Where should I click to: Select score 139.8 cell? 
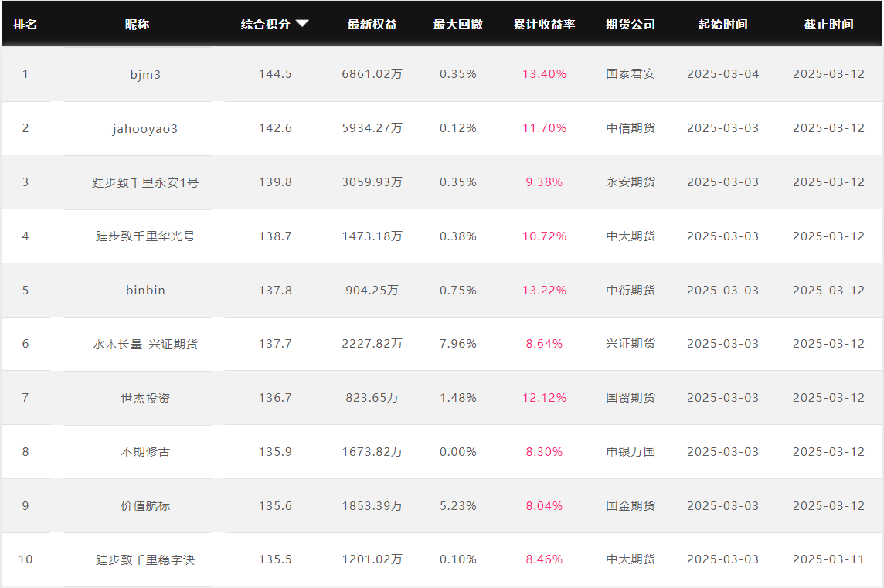pos(275,182)
